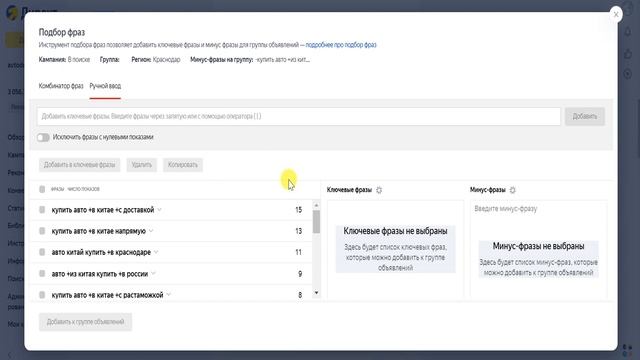Image resolution: width=640 pixels, height=360 pixels.
Task: Click the phrase list scrollbar thumb
Action: tap(316, 222)
